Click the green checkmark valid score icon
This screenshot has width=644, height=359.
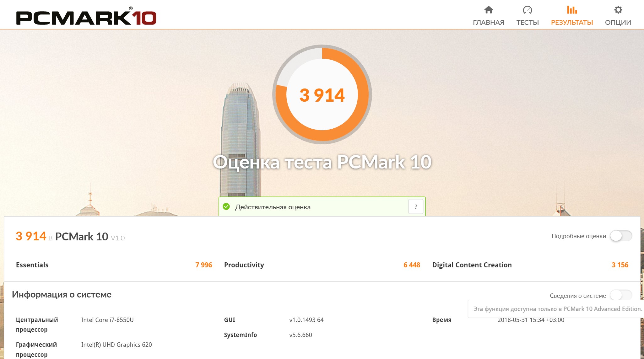[x=226, y=206]
